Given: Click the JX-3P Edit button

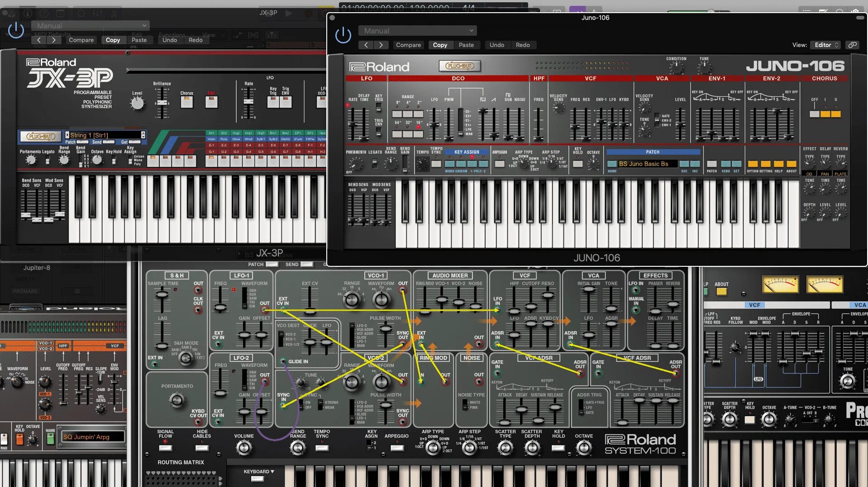Looking at the screenshot, I should (x=211, y=102).
